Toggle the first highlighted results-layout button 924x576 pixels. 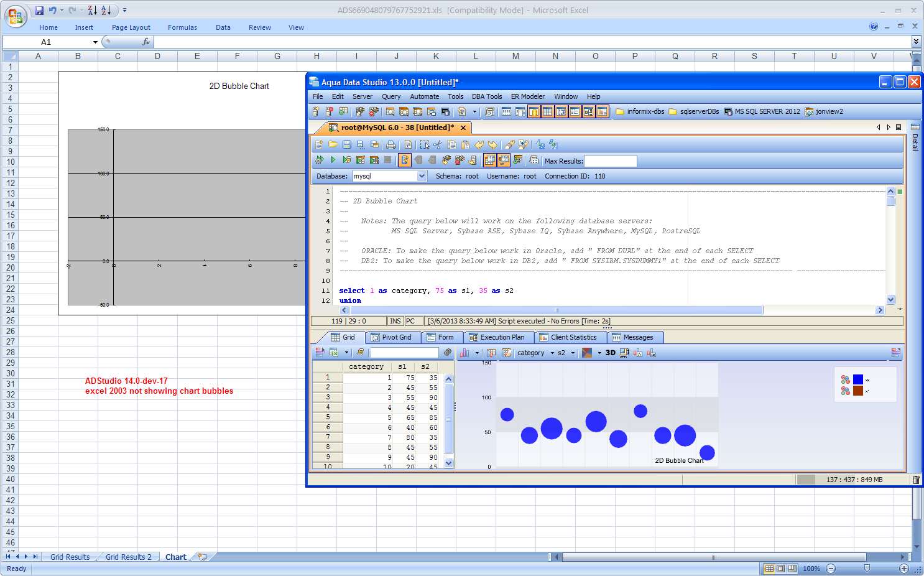[490, 160]
